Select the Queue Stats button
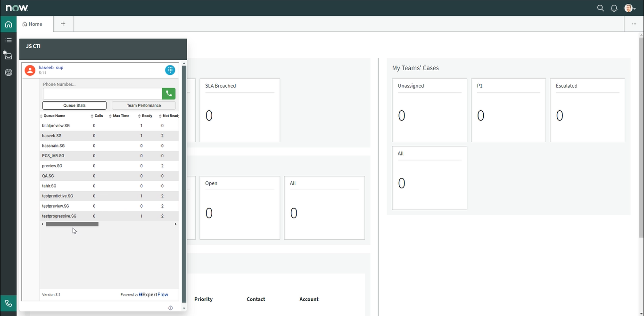 pyautogui.click(x=74, y=105)
